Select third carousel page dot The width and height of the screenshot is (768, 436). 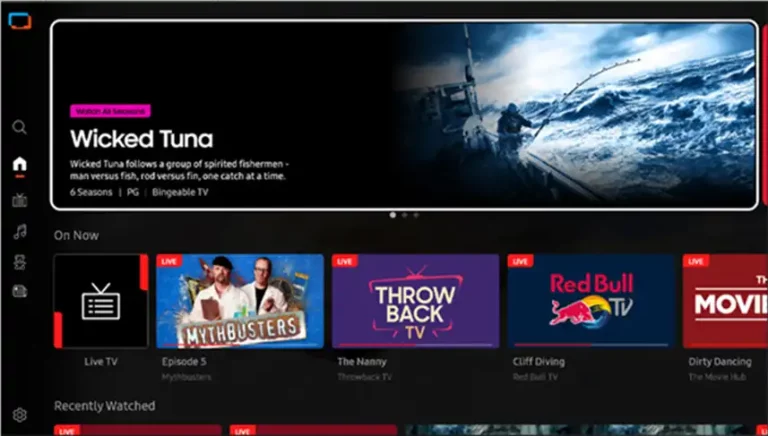coord(416,215)
